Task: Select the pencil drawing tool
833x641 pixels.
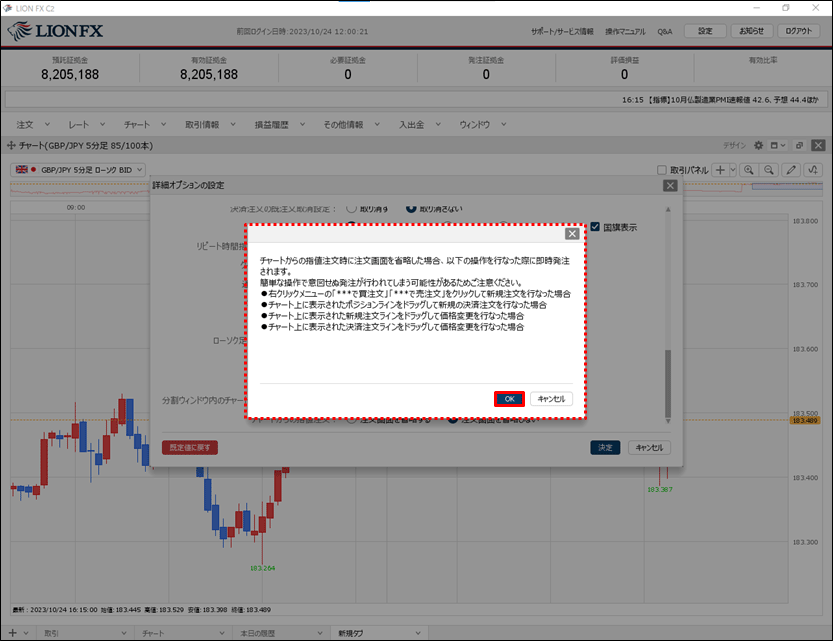Action: point(791,170)
